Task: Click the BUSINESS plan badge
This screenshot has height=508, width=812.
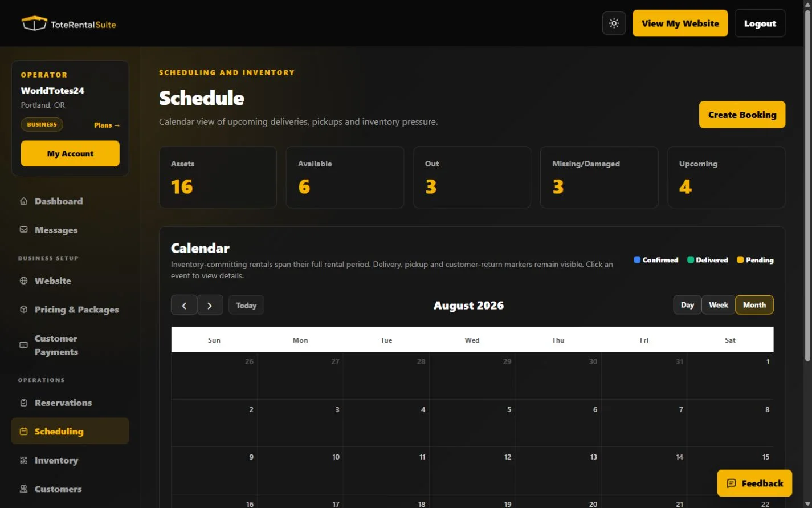Action: coord(42,124)
